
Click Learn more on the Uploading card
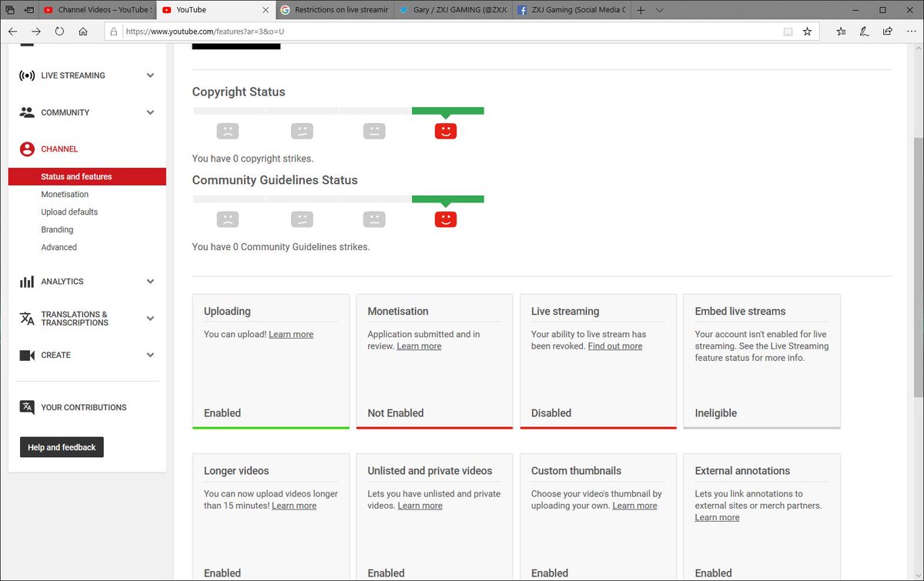point(291,334)
